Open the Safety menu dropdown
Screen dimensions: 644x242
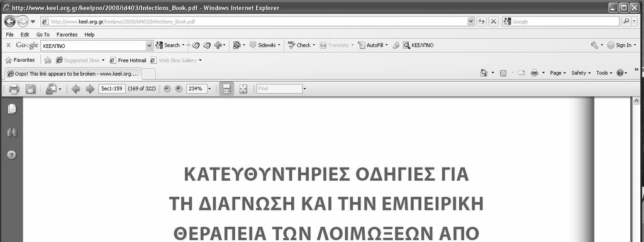(580, 73)
